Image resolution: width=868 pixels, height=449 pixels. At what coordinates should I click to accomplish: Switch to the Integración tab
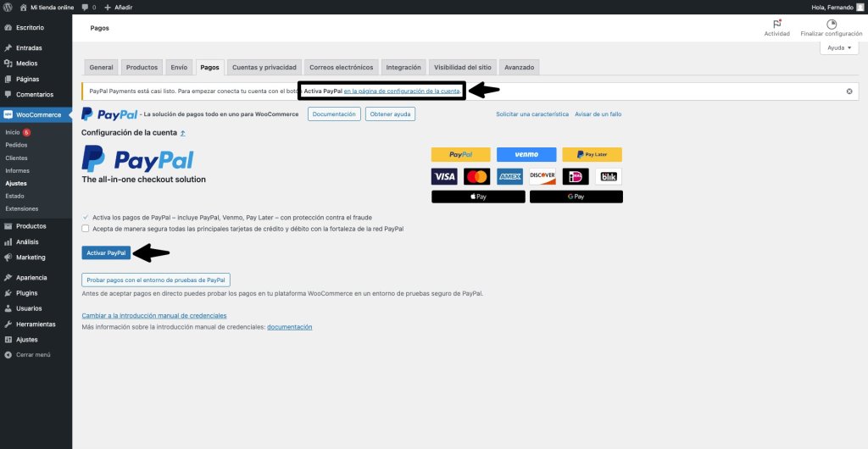coord(403,68)
